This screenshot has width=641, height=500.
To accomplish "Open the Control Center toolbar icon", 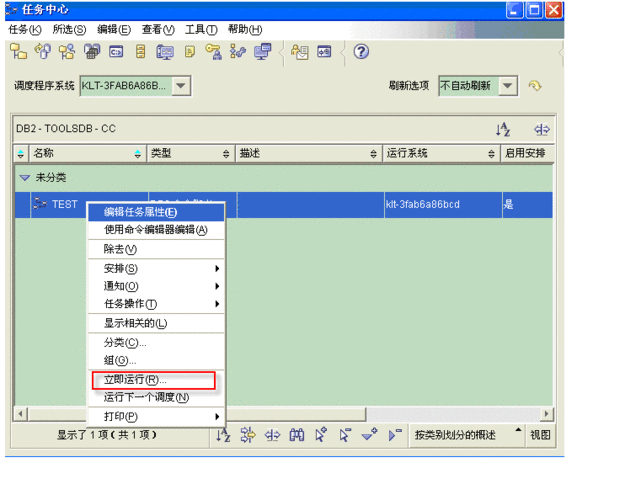I will [x=18, y=52].
